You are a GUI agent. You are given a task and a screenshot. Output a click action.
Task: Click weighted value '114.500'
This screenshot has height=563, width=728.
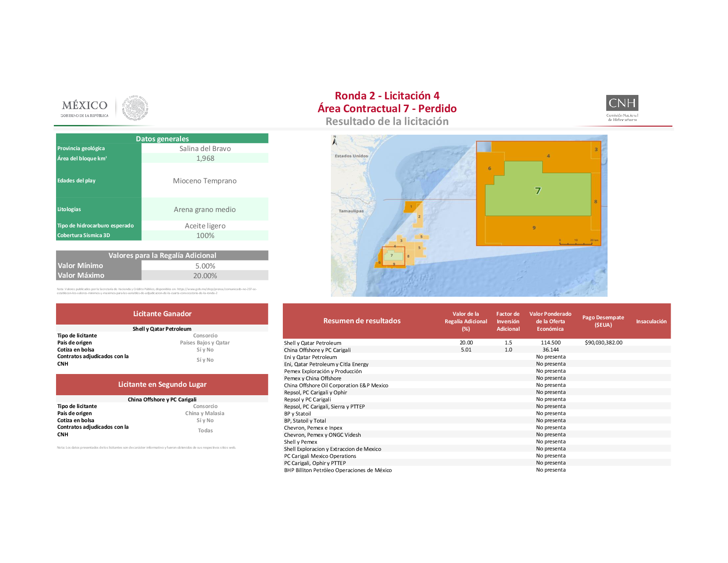pos(551,343)
